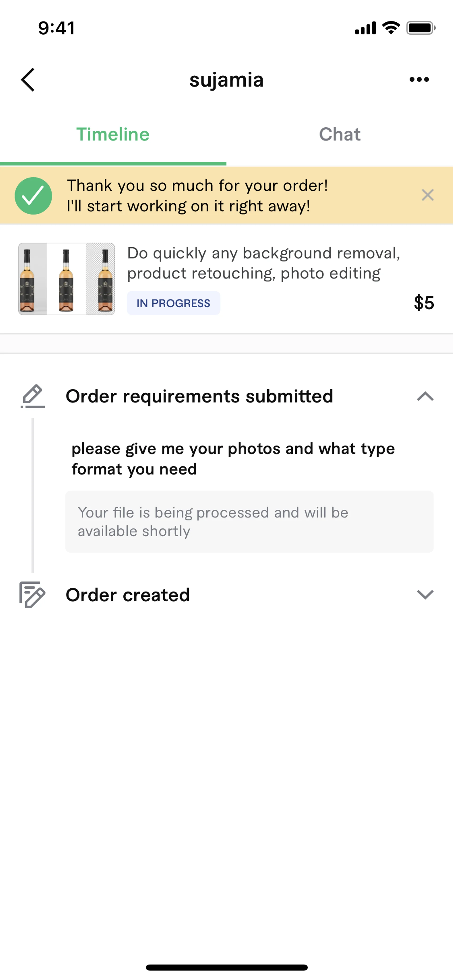Tap the back arrow icon
453x980 pixels.
click(x=28, y=80)
